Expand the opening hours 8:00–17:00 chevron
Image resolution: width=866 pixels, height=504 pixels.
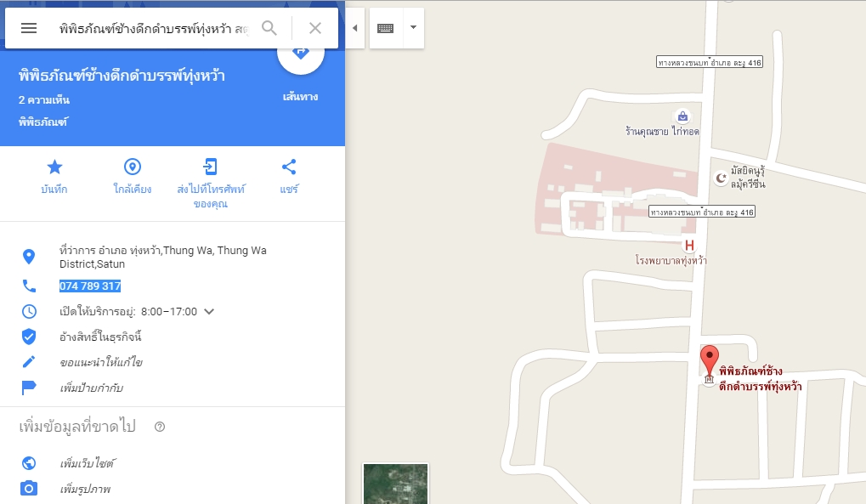click(x=209, y=311)
